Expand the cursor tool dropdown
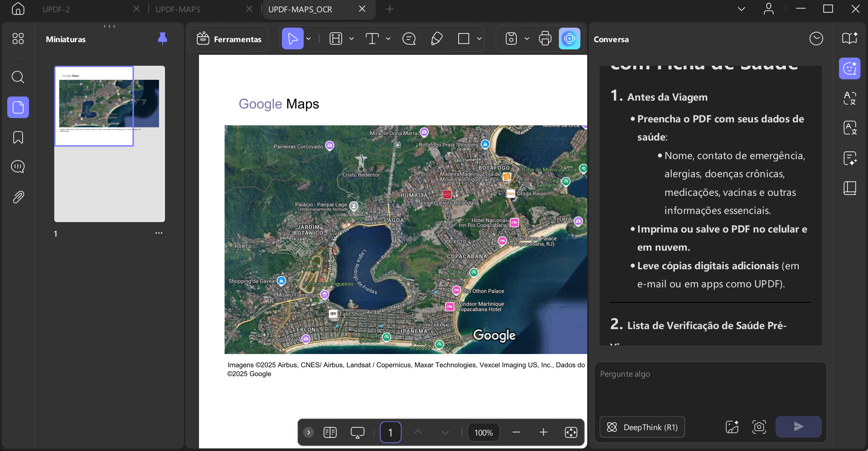 309,39
